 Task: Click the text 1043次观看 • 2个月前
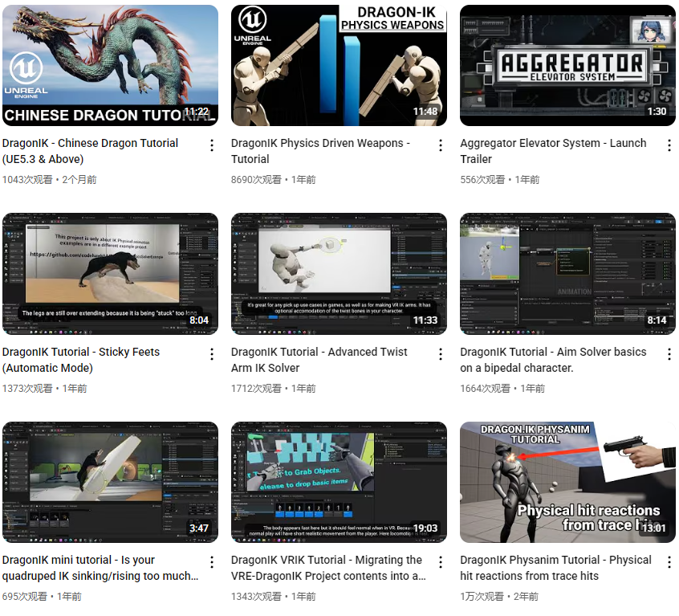click(x=50, y=180)
